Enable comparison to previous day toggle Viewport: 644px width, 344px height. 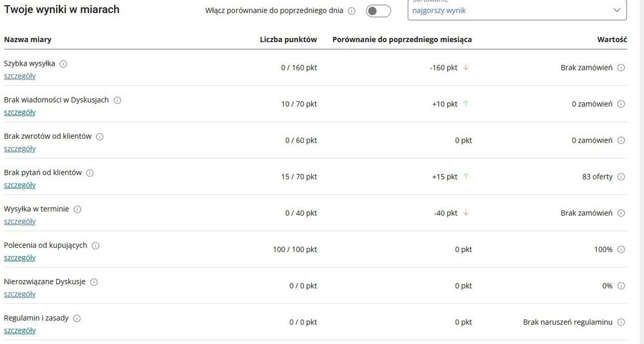click(378, 11)
